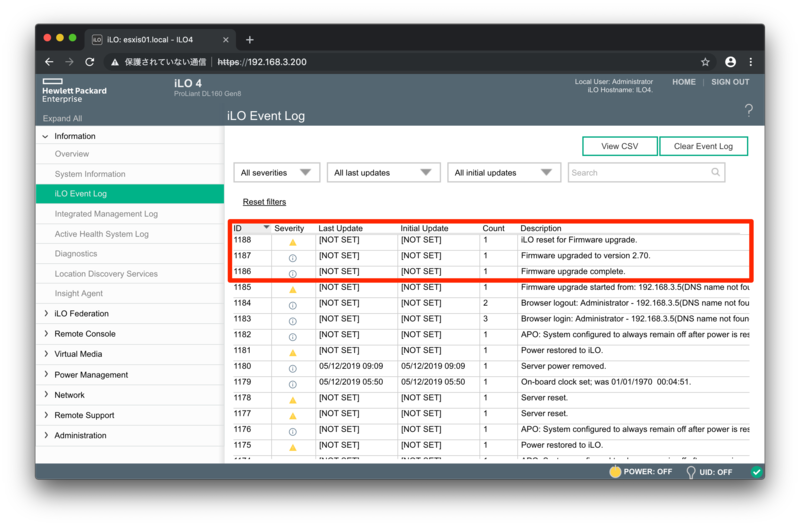Open the All severities dropdown
This screenshot has width=800, height=526.
(x=277, y=172)
